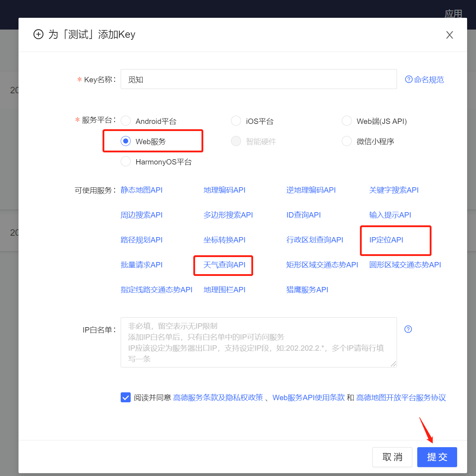Open the IP定位API service link
This screenshot has width=476, height=476.
click(x=386, y=240)
